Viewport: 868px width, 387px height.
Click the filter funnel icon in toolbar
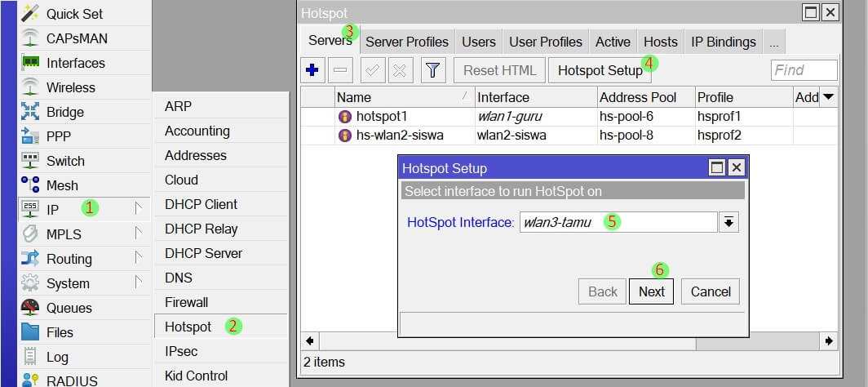(432, 70)
